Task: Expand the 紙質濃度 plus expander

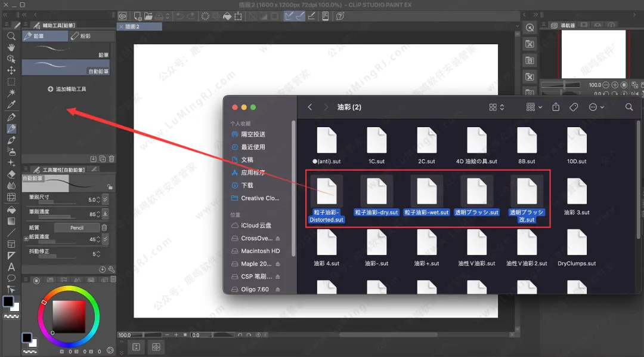Action: click(26, 238)
